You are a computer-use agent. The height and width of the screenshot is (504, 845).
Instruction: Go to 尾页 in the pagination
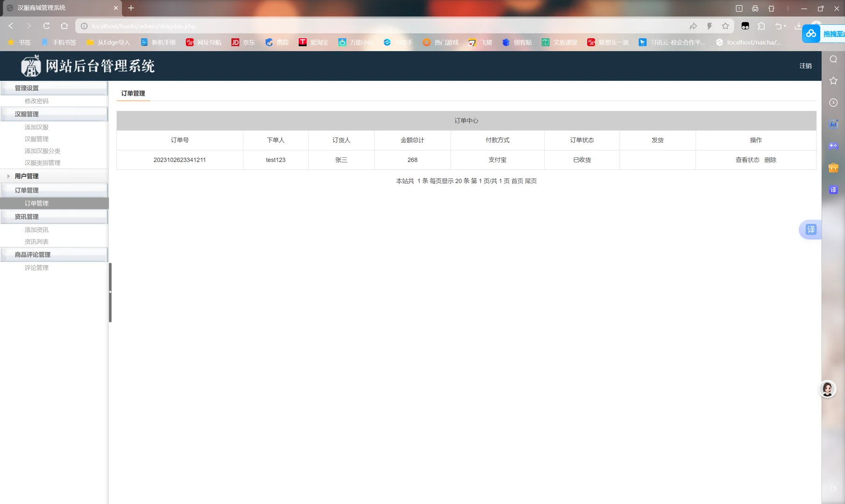(x=531, y=181)
